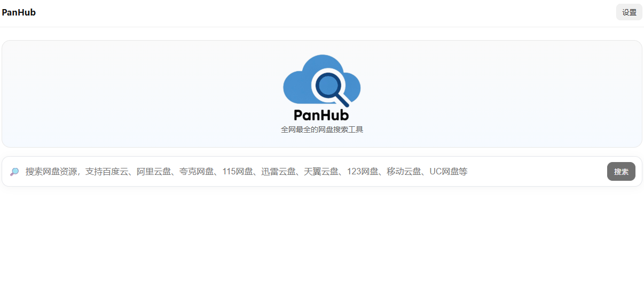Click the 123网盘 text in search placeholder

point(363,172)
